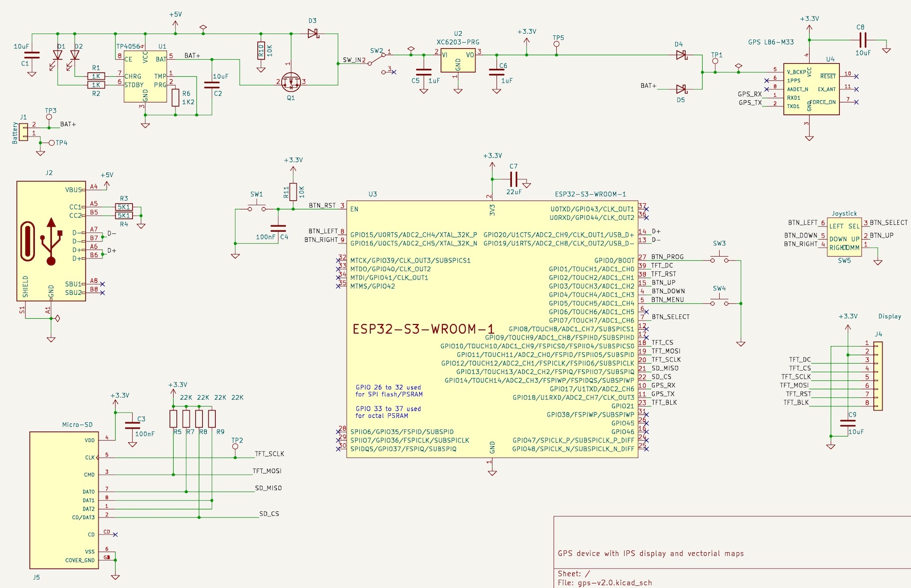This screenshot has height=588, width=911.
Task: Click capacitor C2 10uF near the TP4056
Action: (211, 85)
